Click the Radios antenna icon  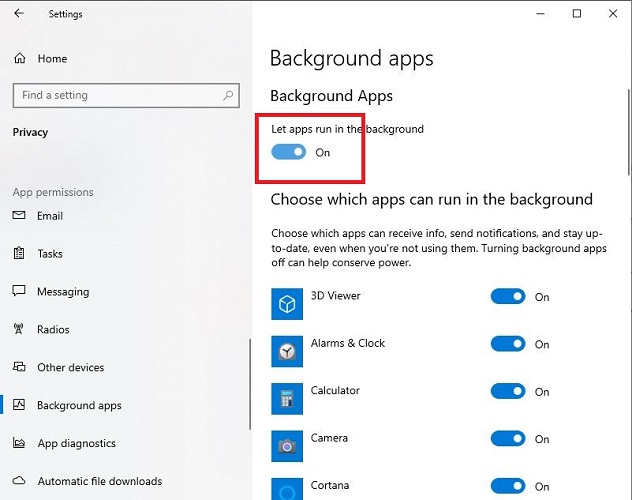pyautogui.click(x=19, y=329)
